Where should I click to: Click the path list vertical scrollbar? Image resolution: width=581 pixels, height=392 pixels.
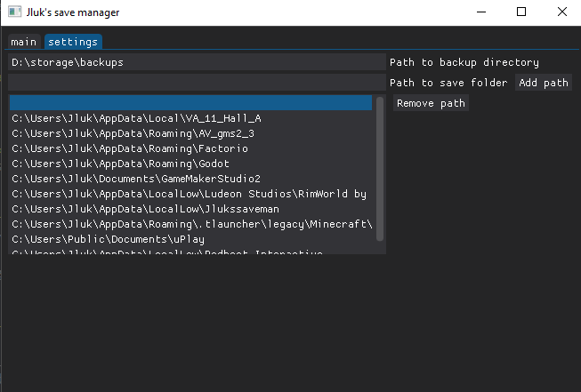click(x=380, y=169)
